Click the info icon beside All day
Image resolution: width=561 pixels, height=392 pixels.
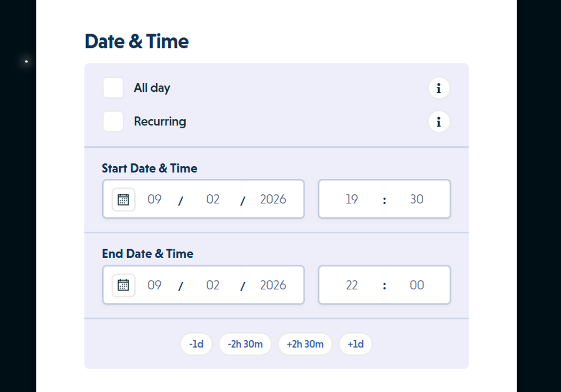point(439,88)
